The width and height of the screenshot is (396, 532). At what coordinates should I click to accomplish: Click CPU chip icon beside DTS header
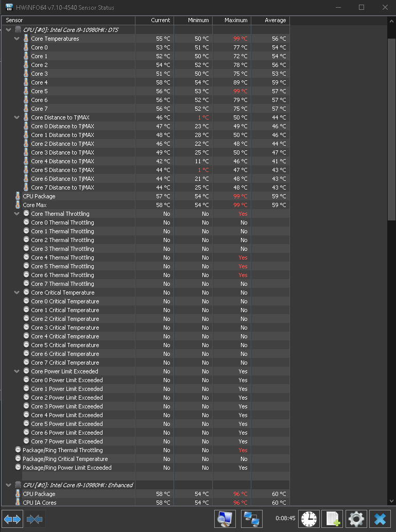(x=18, y=29)
